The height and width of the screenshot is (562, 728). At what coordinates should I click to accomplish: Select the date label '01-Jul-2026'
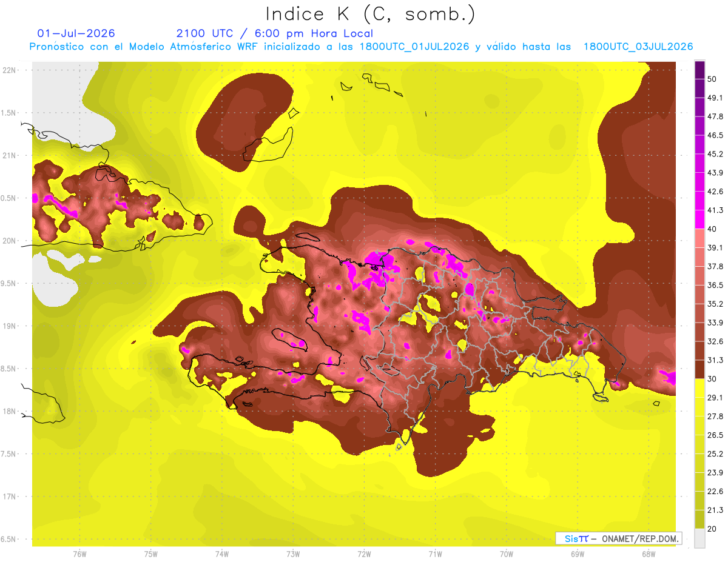click(x=76, y=33)
